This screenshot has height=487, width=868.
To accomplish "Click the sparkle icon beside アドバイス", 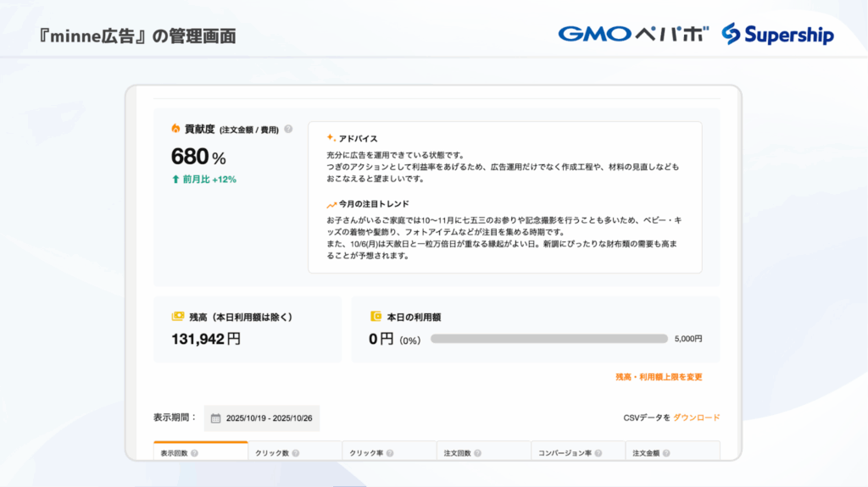I will pos(331,138).
